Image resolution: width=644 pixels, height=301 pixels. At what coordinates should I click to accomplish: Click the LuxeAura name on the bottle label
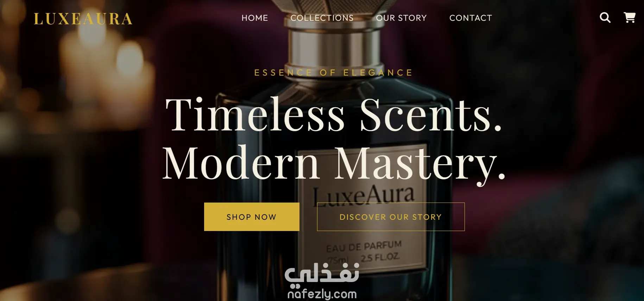(x=364, y=196)
